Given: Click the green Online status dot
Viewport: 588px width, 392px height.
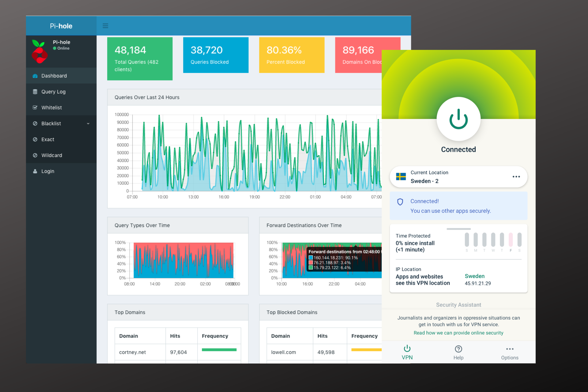Looking at the screenshot, I should coord(55,48).
